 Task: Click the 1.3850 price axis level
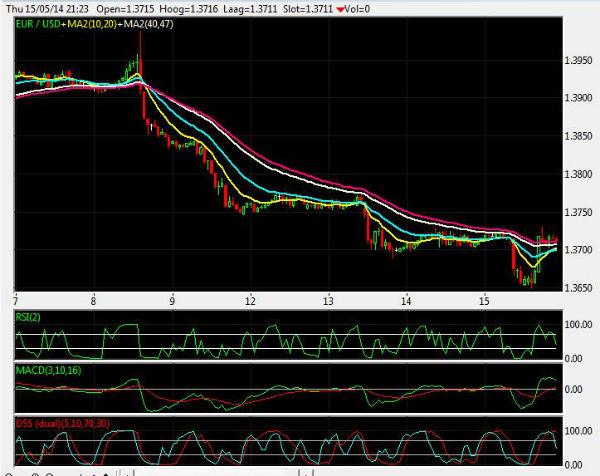click(x=578, y=136)
